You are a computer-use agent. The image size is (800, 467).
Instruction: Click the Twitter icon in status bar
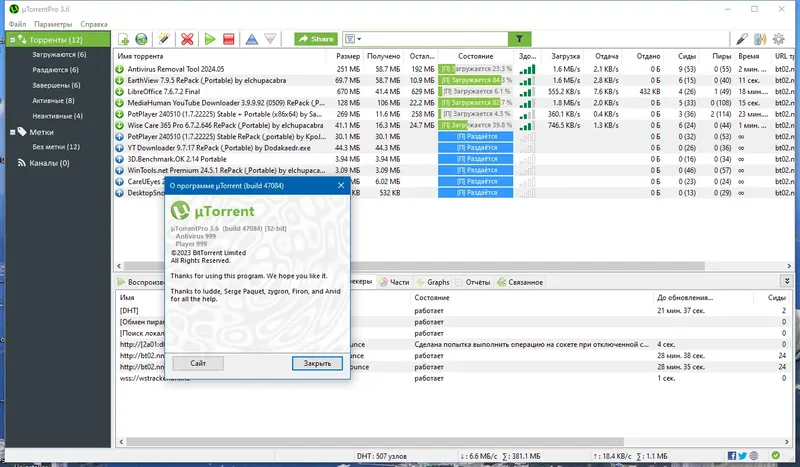click(742, 456)
